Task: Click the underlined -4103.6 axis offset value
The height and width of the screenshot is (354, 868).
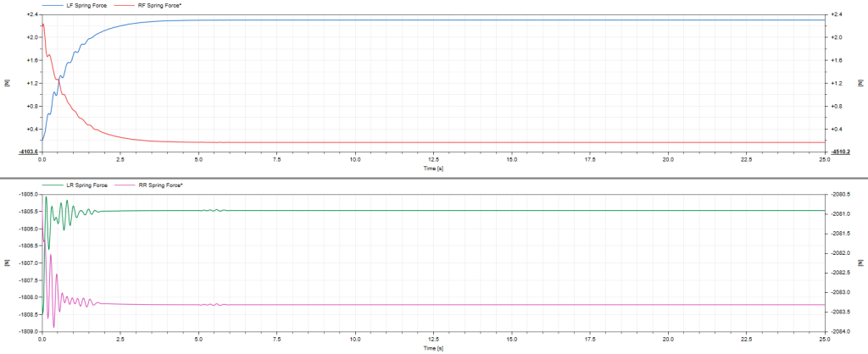Action: tap(28, 152)
